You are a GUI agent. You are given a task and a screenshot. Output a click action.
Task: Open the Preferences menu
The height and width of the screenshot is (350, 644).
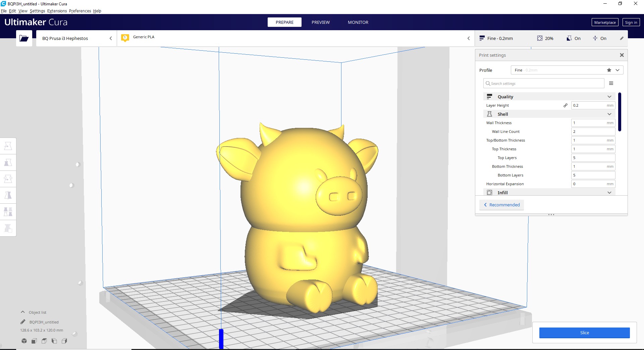coord(80,11)
